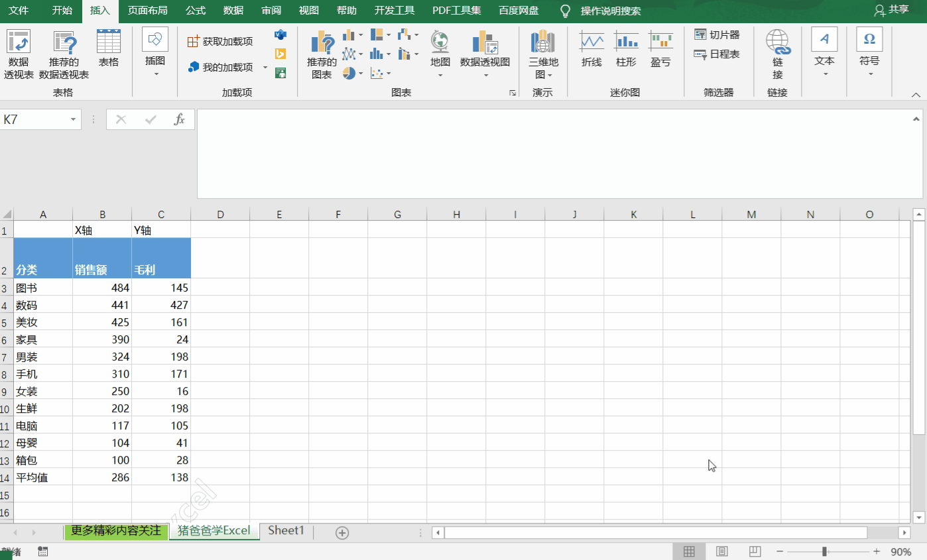Click the zoom slider handle
This screenshot has width=927, height=560.
824,551
